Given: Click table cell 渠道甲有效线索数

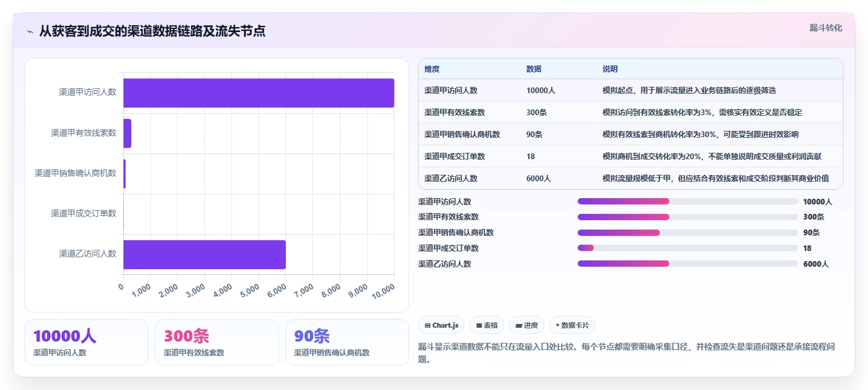Looking at the screenshot, I should [454, 113].
